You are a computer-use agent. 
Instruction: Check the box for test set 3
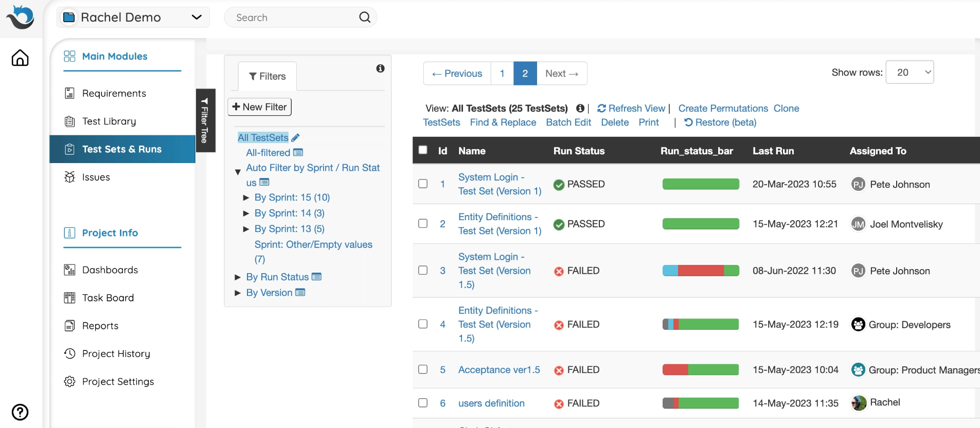423,270
